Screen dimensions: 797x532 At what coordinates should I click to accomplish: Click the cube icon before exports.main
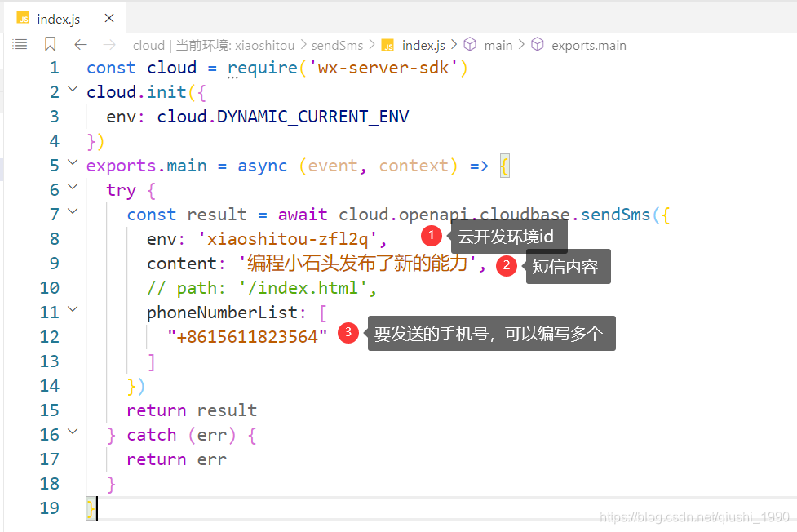coord(538,44)
